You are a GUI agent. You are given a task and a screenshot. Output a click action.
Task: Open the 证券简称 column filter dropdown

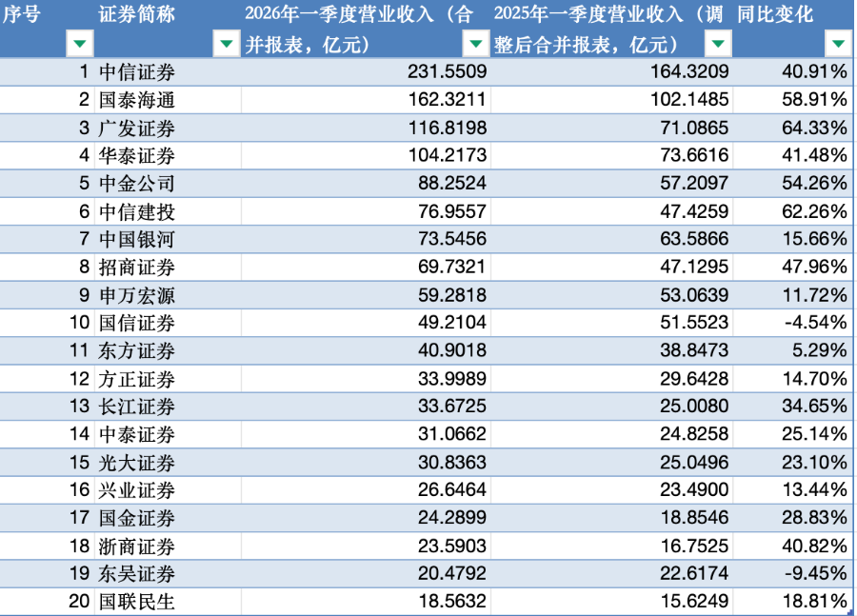point(226,43)
